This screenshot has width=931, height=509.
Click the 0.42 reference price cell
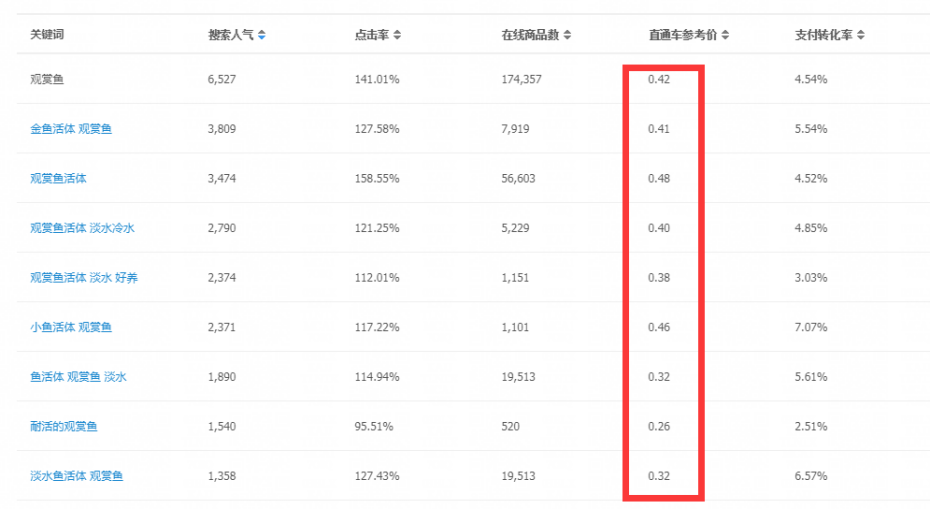coord(659,79)
